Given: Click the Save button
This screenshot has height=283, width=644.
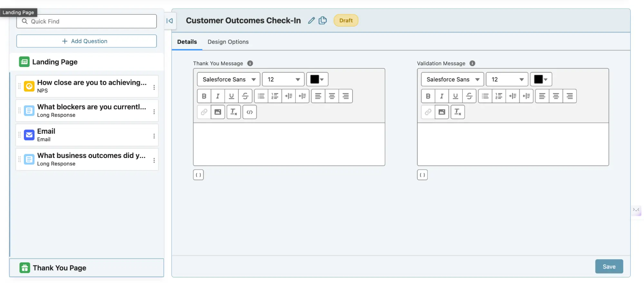Looking at the screenshot, I should point(609,267).
